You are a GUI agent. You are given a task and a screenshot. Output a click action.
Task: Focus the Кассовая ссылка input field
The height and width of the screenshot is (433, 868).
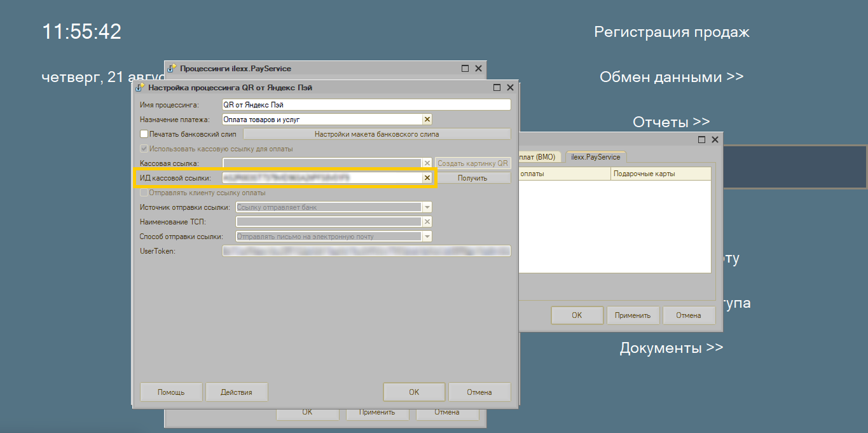[x=322, y=163]
